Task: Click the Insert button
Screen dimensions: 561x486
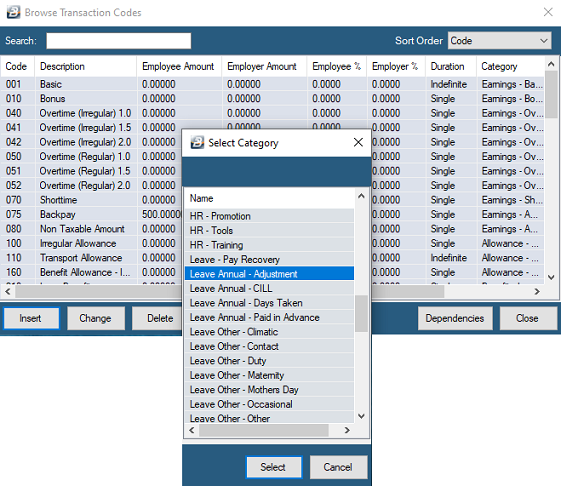Action: pyautogui.click(x=31, y=318)
